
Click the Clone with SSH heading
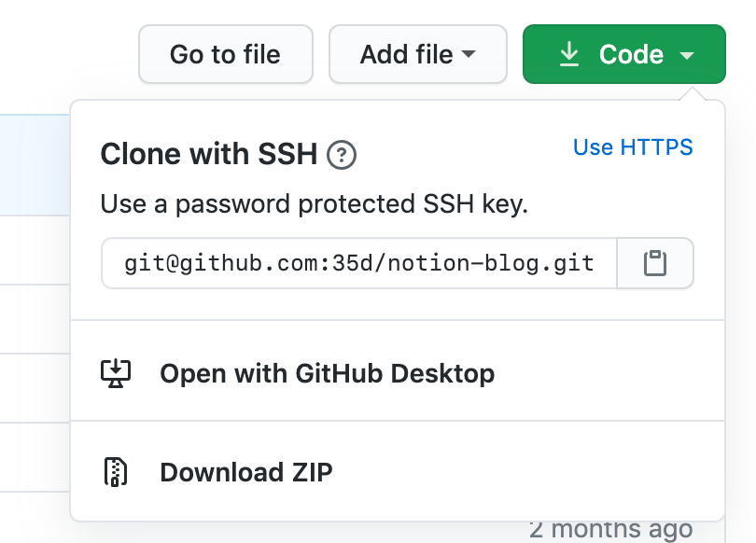click(209, 154)
